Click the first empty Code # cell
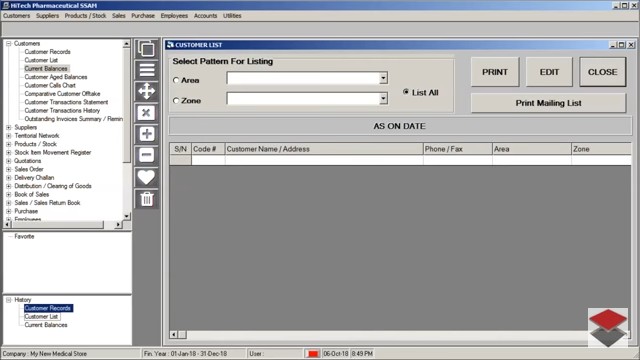 (208, 160)
